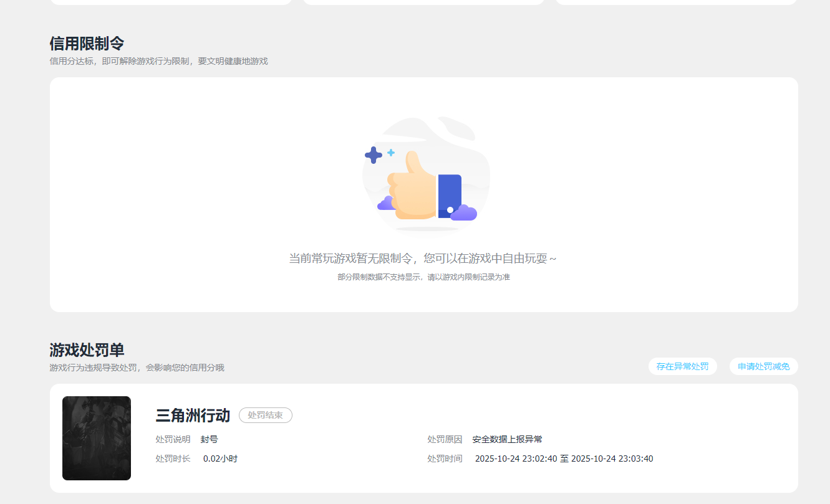This screenshot has width=830, height=504.
Task: Click the penalty time range text
Action: coord(564,458)
